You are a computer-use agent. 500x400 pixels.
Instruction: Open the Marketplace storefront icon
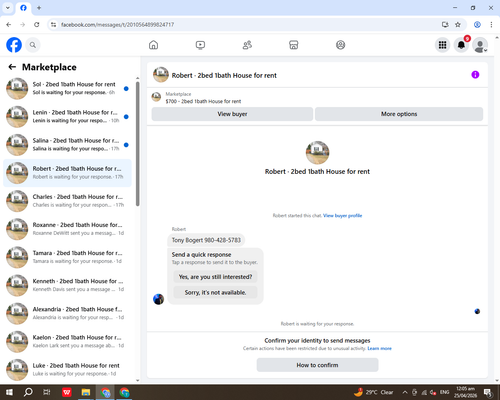click(x=294, y=45)
